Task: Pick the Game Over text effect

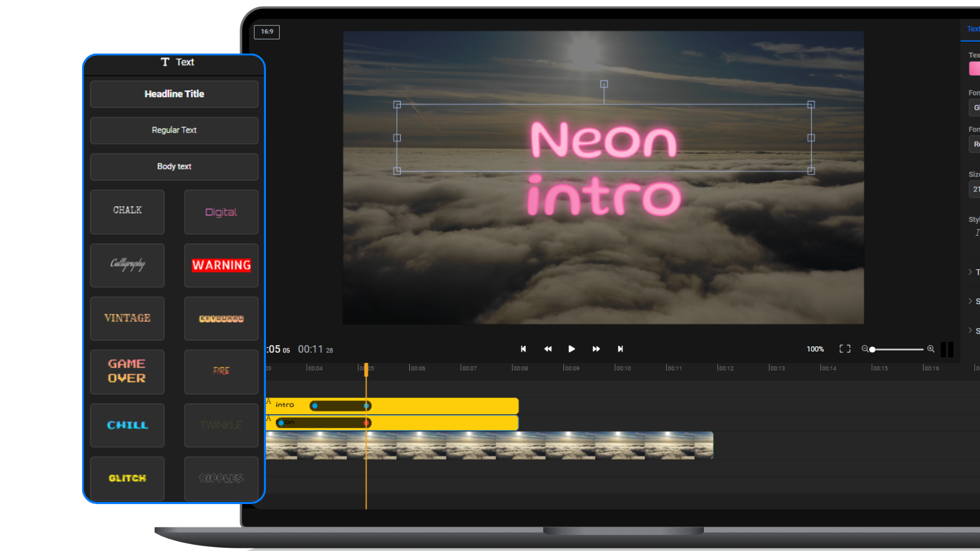Action: pos(127,372)
